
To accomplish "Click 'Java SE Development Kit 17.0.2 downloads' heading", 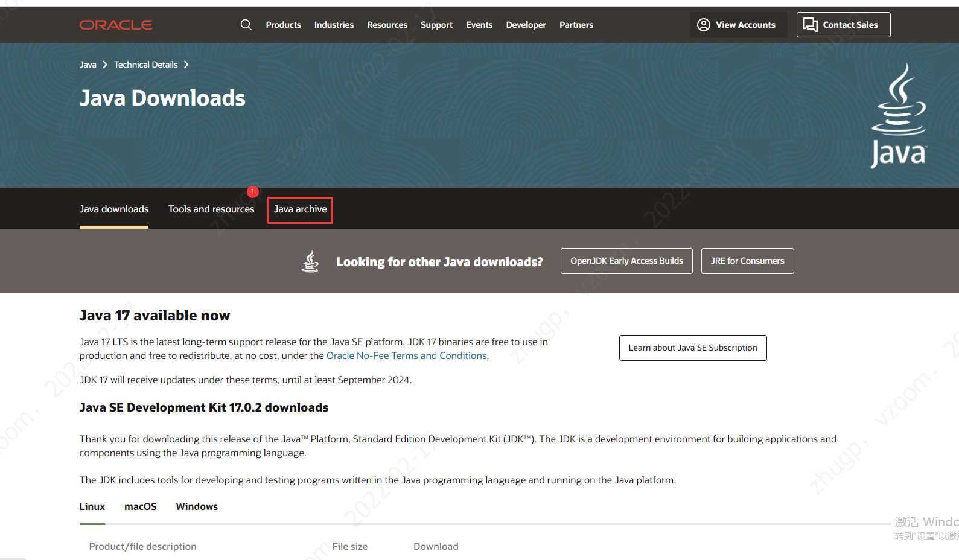I will tap(204, 407).
